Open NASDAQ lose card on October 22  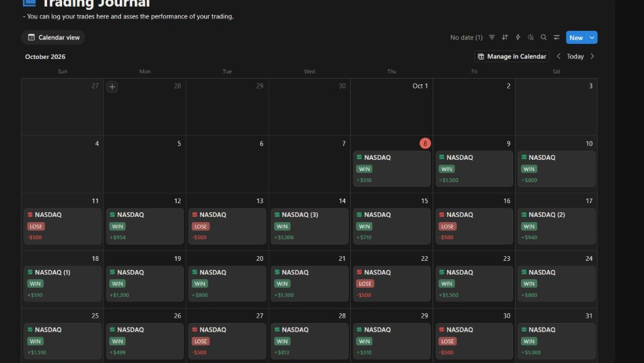pyautogui.click(x=392, y=284)
